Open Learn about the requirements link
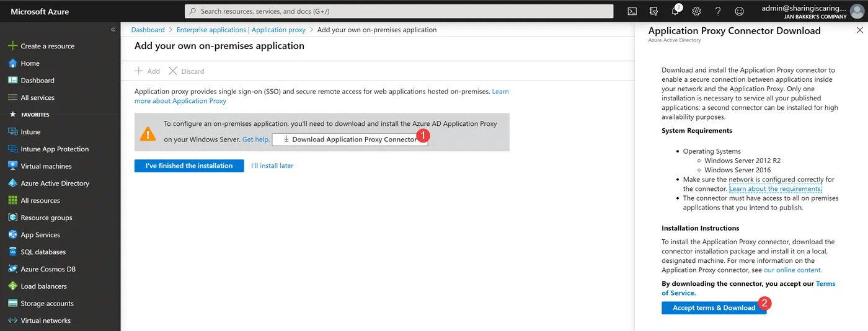This screenshot has height=331, width=868. [776, 188]
